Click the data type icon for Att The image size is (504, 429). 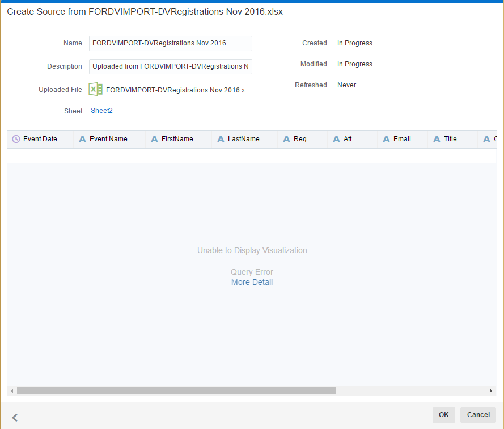pos(336,139)
